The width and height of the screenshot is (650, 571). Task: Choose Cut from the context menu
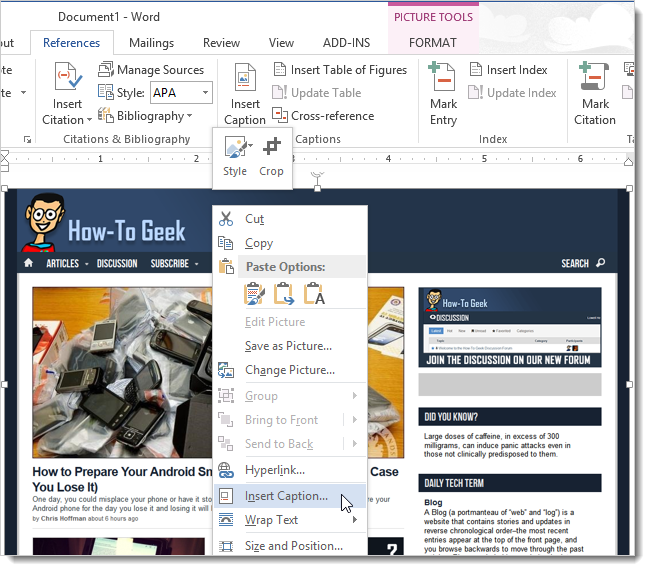coord(290,219)
